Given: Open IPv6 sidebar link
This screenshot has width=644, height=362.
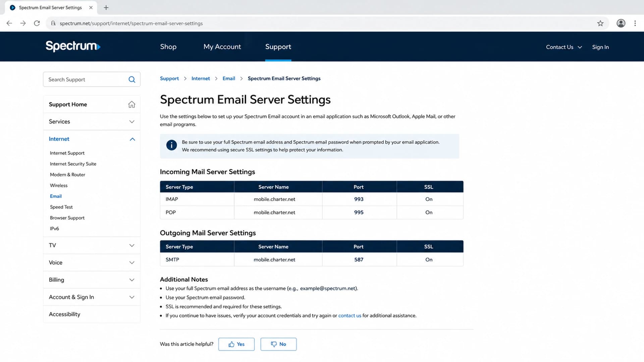Looking at the screenshot, I should click(x=54, y=229).
